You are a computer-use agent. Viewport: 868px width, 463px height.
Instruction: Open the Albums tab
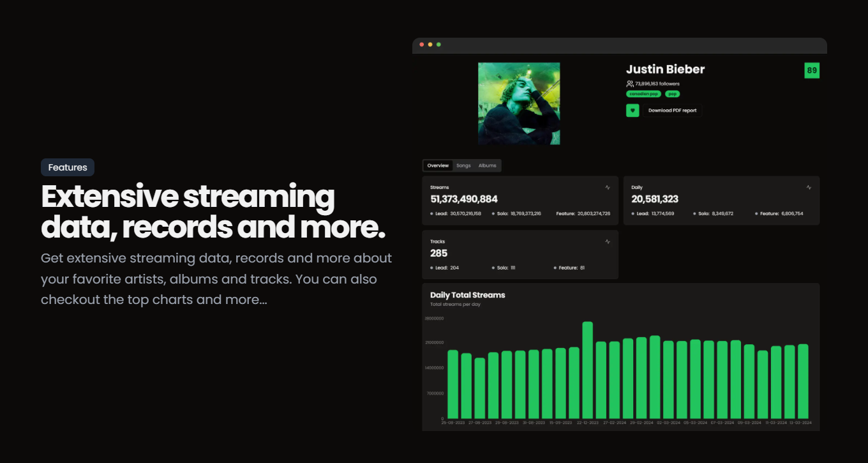pyautogui.click(x=488, y=165)
